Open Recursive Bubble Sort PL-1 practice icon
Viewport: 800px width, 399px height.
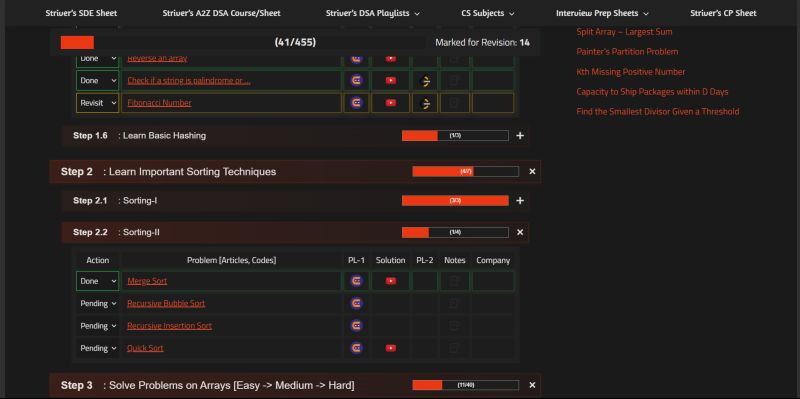357,304
